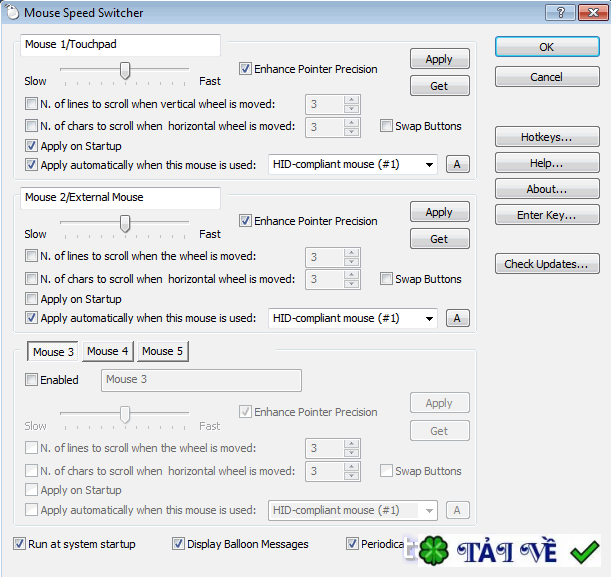Decrease Mouse 2 horizontal chars spinner value
Viewport: 611px width, 577px height.
(x=351, y=284)
